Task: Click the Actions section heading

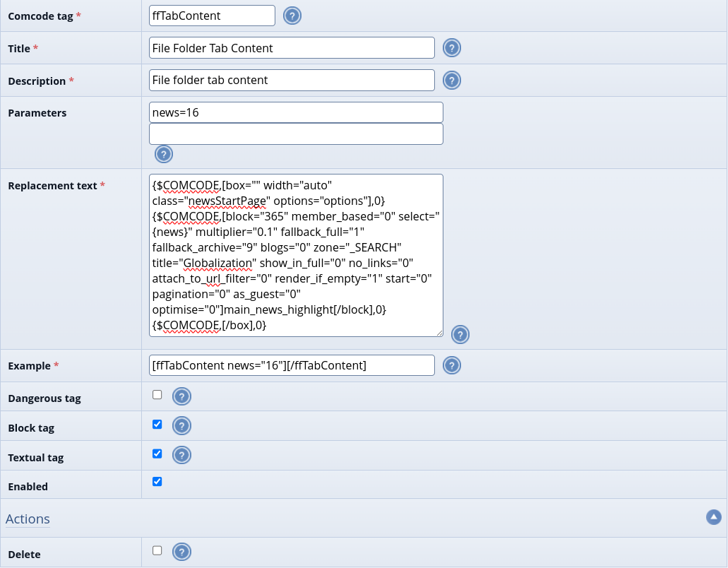Action: click(28, 519)
